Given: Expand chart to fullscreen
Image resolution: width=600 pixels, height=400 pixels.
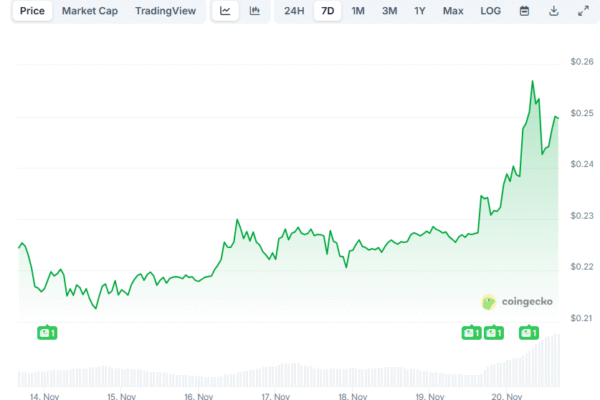Looking at the screenshot, I should click(583, 11).
